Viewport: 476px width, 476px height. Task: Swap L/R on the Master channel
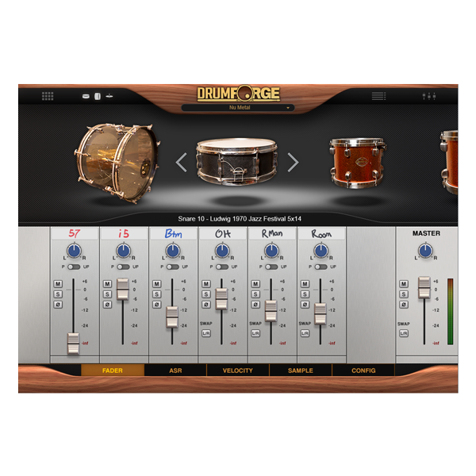click(x=404, y=333)
